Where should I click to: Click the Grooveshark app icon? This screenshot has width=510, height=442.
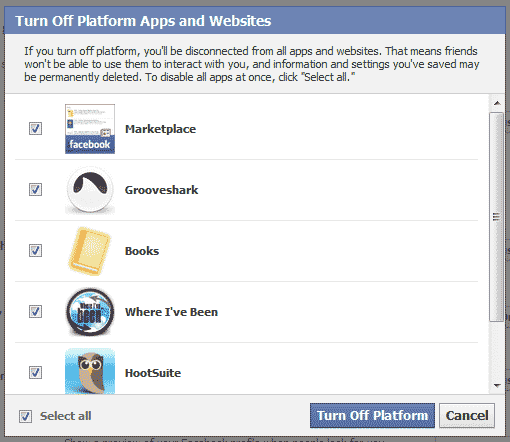(x=90, y=190)
